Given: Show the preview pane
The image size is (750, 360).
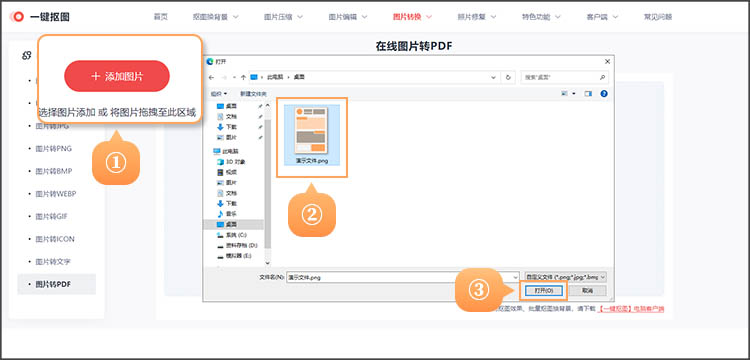Looking at the screenshot, I should pos(588,94).
